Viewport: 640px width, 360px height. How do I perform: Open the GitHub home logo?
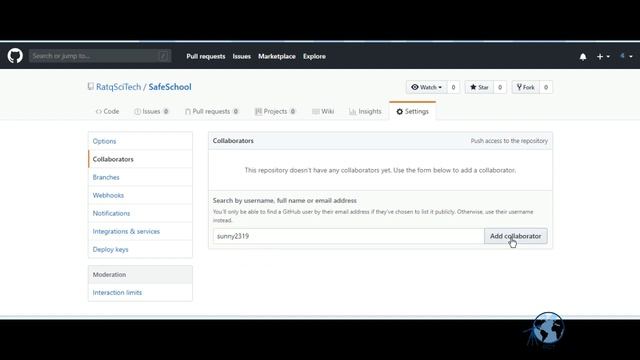tap(15, 56)
